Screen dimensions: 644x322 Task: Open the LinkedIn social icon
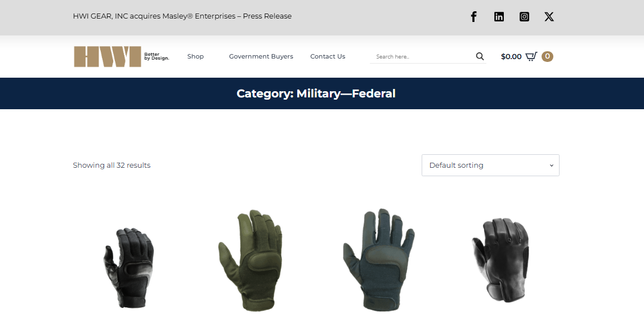click(499, 17)
